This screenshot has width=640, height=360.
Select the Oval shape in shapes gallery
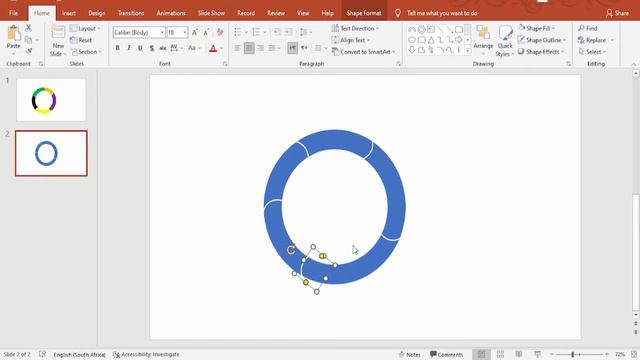point(411,40)
